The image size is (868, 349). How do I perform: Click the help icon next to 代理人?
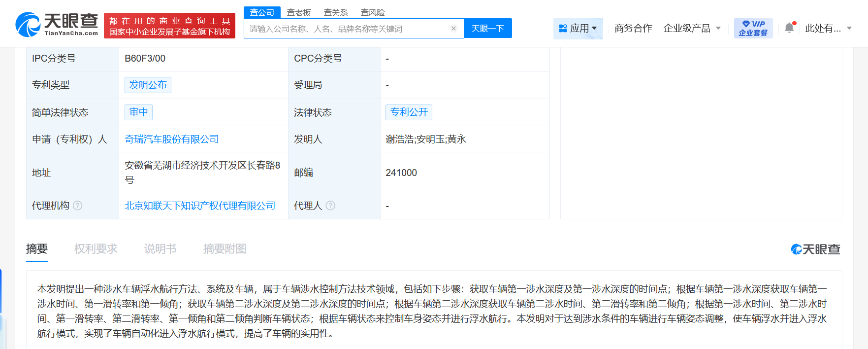[x=330, y=206]
